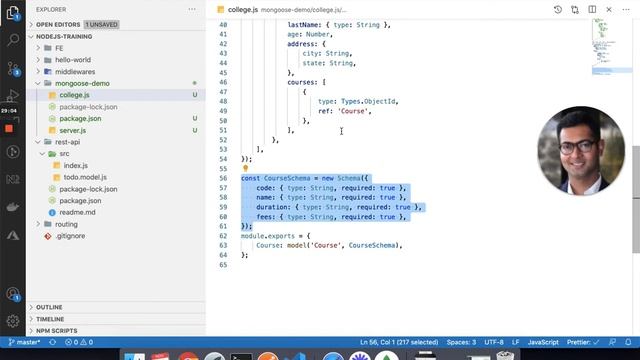Open the VS Code icon in Dock
This screenshot has height=360, width=640.
click(295, 356)
